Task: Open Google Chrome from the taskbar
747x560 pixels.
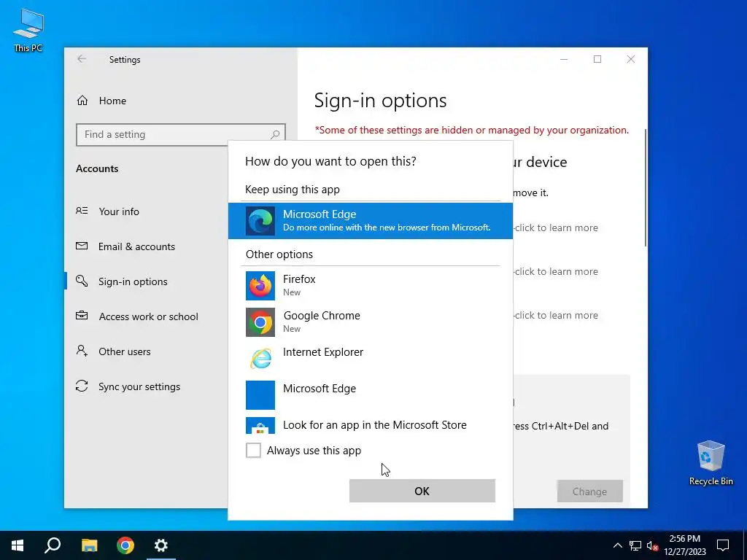Action: (x=125, y=545)
